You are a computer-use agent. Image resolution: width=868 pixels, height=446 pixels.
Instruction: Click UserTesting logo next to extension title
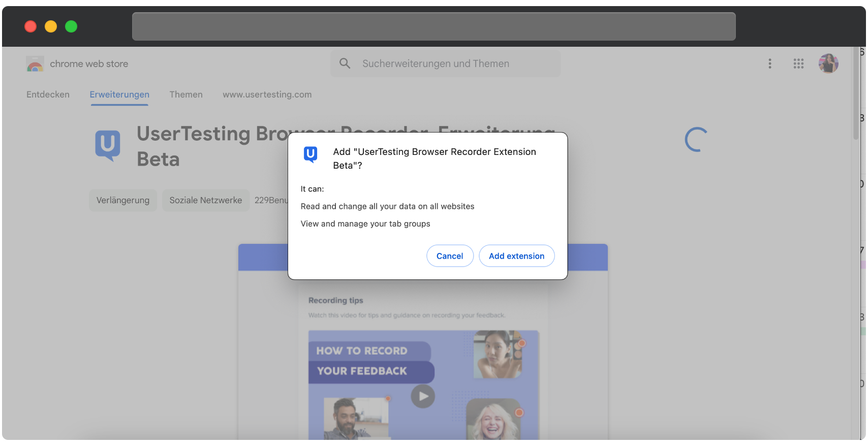(x=108, y=146)
